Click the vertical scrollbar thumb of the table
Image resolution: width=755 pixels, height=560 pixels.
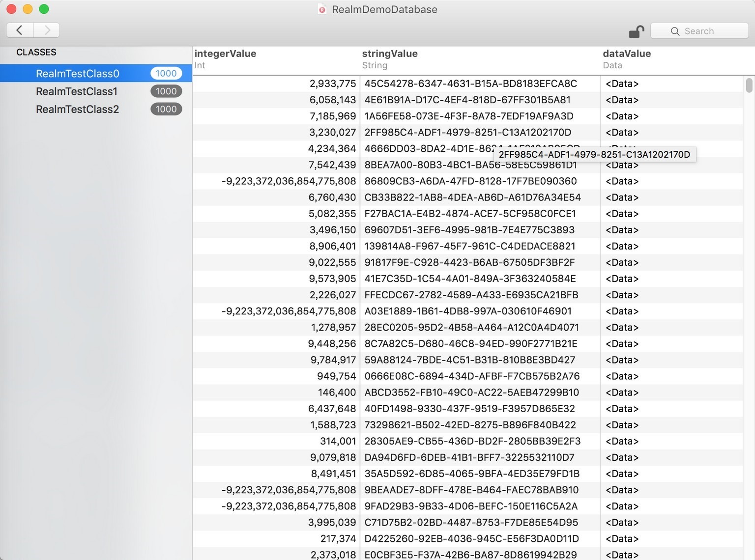(749, 85)
